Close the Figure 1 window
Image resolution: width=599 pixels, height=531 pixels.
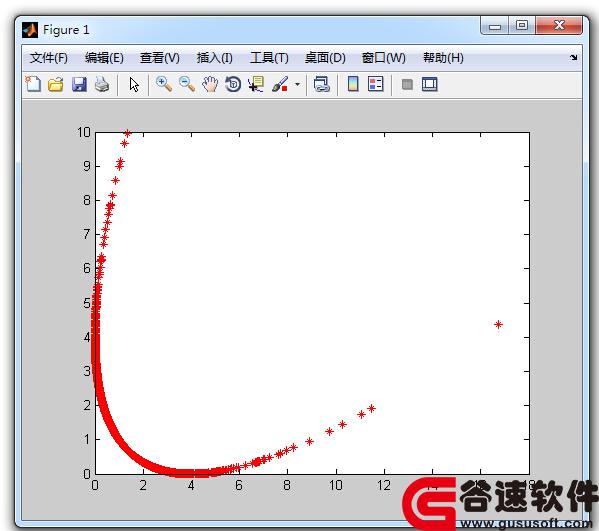(559, 26)
